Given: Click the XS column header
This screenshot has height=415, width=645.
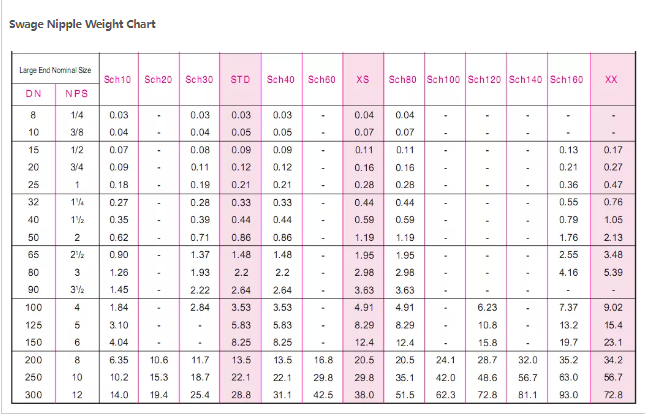Looking at the screenshot, I should pyautogui.click(x=362, y=79).
